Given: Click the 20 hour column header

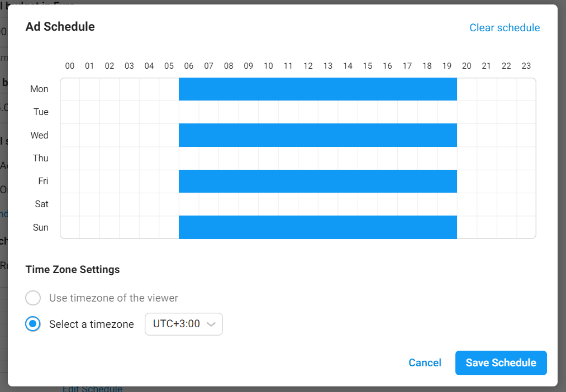Looking at the screenshot, I should pyautogui.click(x=467, y=66).
